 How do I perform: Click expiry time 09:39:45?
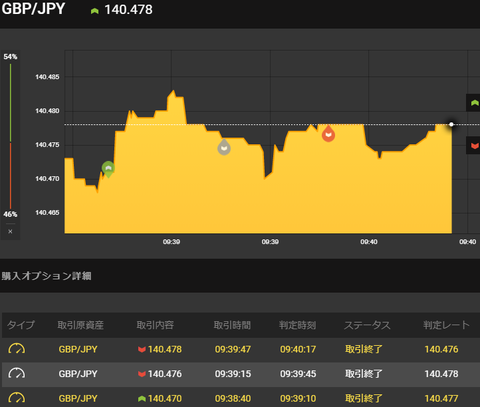point(298,374)
